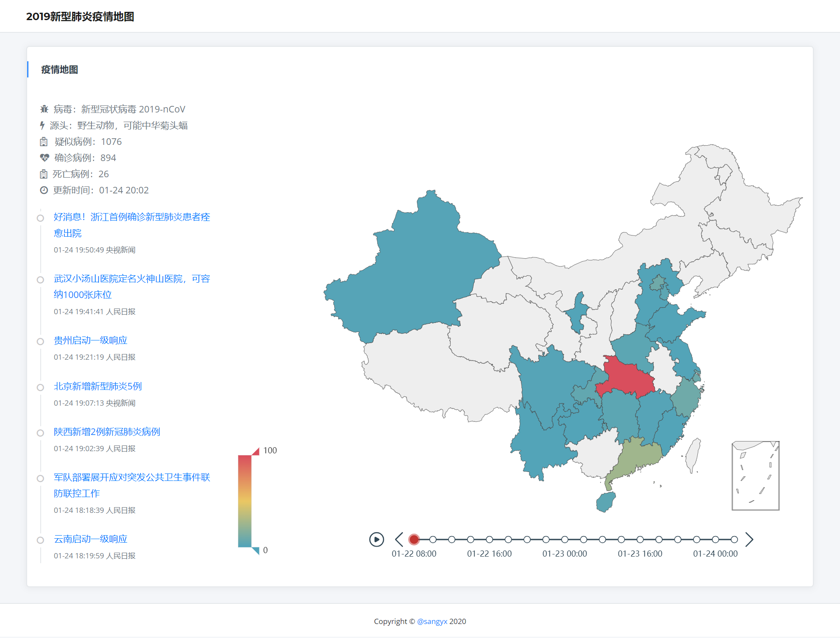This screenshot has height=638, width=840.
Task: Select the 01-22 16:00 timeline point
Action: 489,540
